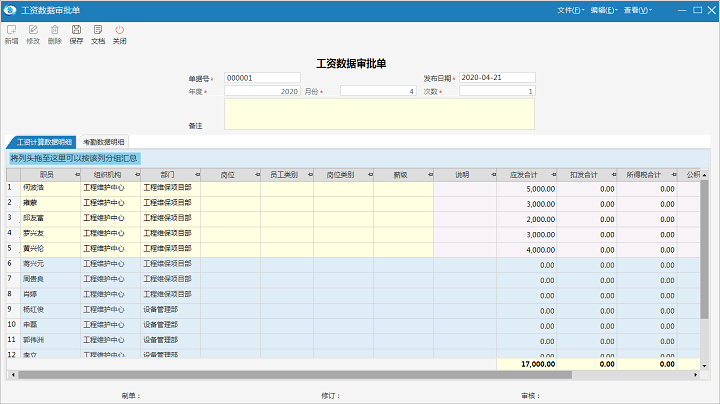Pin the 职员 column using its pin icon
Viewport: 720px width, 404px height.
(77, 175)
